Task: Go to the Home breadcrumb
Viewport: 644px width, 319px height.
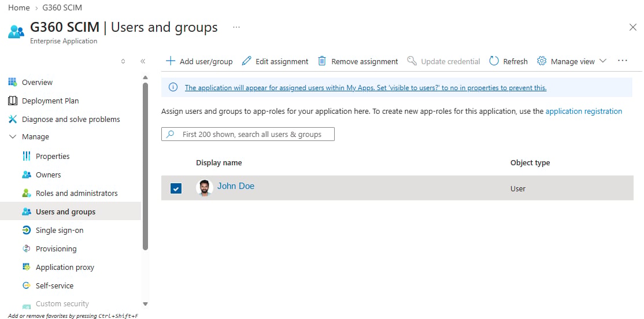Action: 19,8
